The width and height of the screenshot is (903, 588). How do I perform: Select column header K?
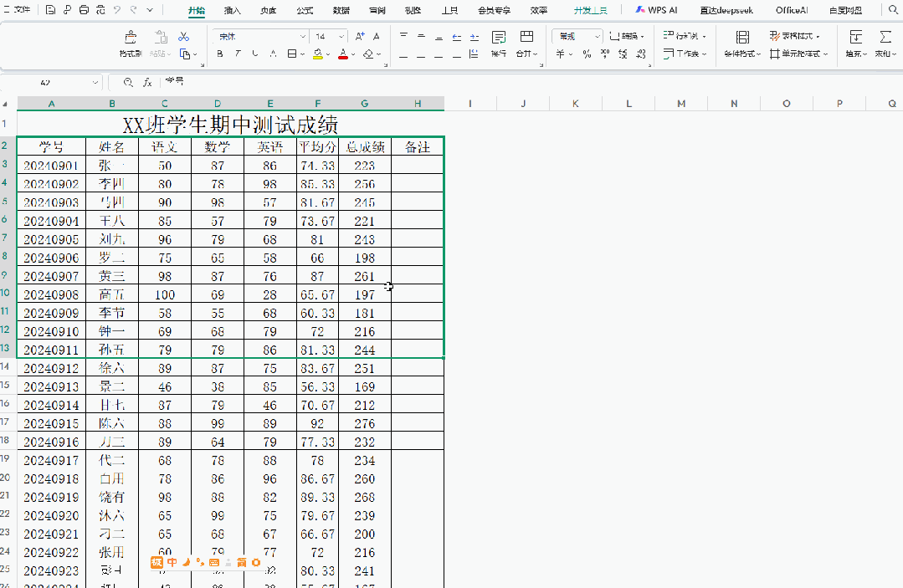[576, 104]
